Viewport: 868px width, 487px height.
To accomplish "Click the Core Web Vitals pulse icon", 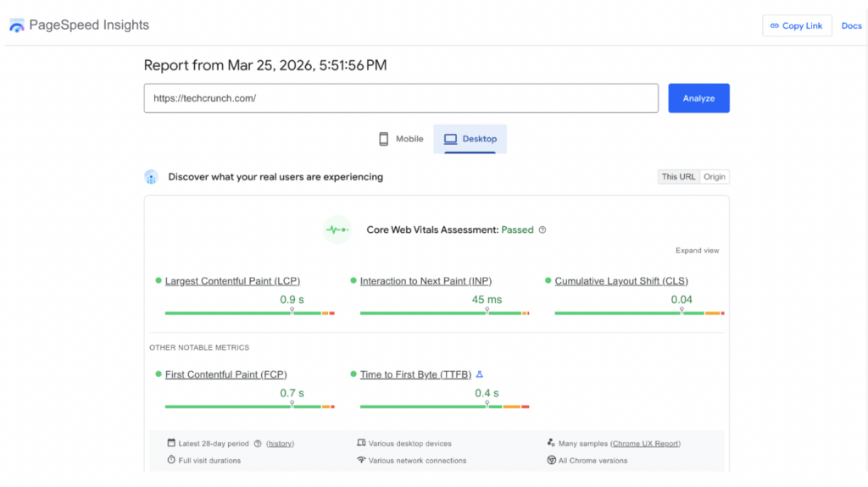I will 337,230.
